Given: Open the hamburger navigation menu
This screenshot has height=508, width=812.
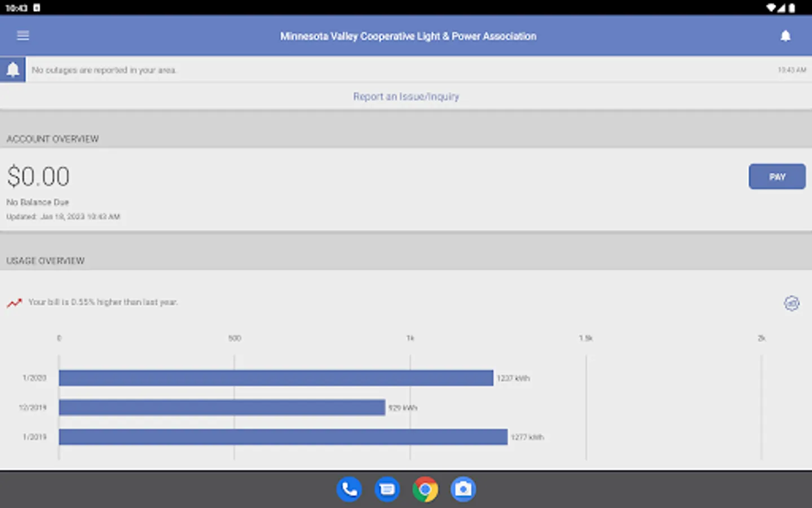Looking at the screenshot, I should [23, 36].
